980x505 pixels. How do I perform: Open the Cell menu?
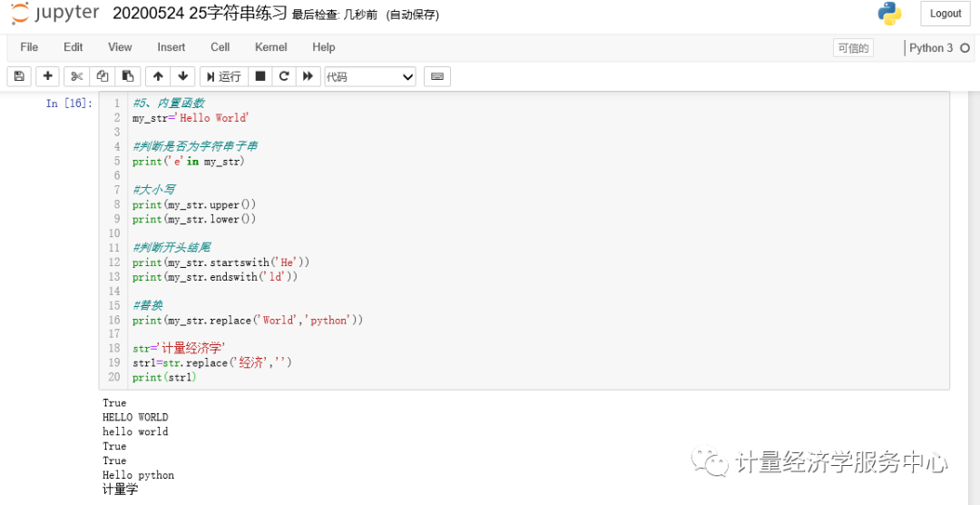point(220,47)
